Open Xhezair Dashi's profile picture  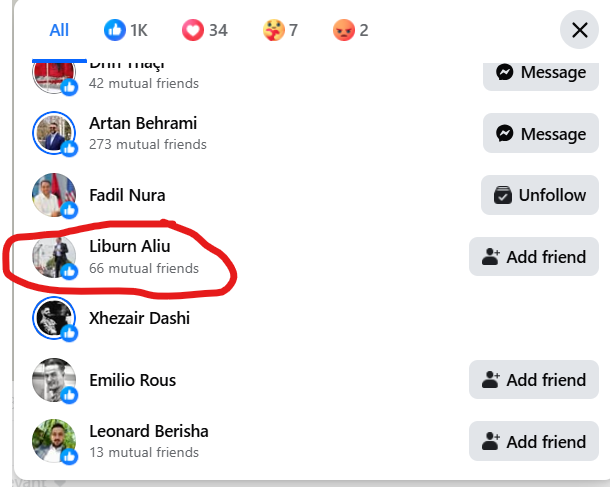[54, 318]
